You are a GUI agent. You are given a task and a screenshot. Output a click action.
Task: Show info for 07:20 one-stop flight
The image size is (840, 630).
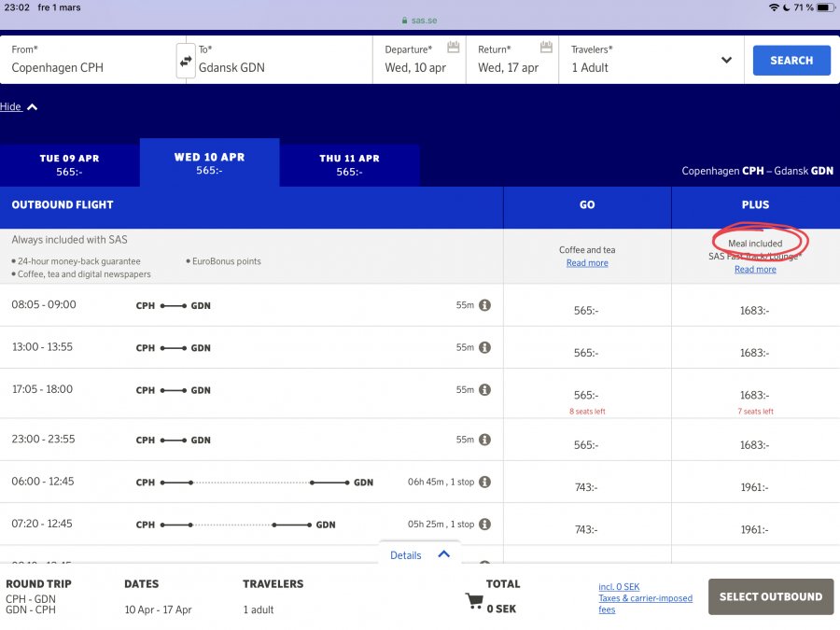point(485,525)
